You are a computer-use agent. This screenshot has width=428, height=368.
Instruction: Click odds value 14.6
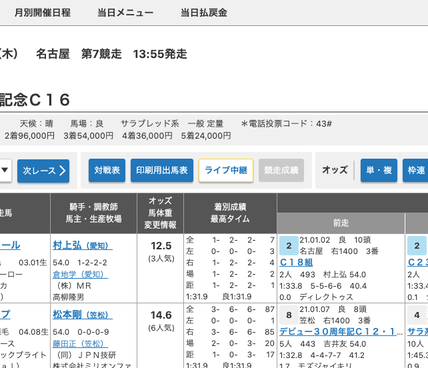[161, 315]
